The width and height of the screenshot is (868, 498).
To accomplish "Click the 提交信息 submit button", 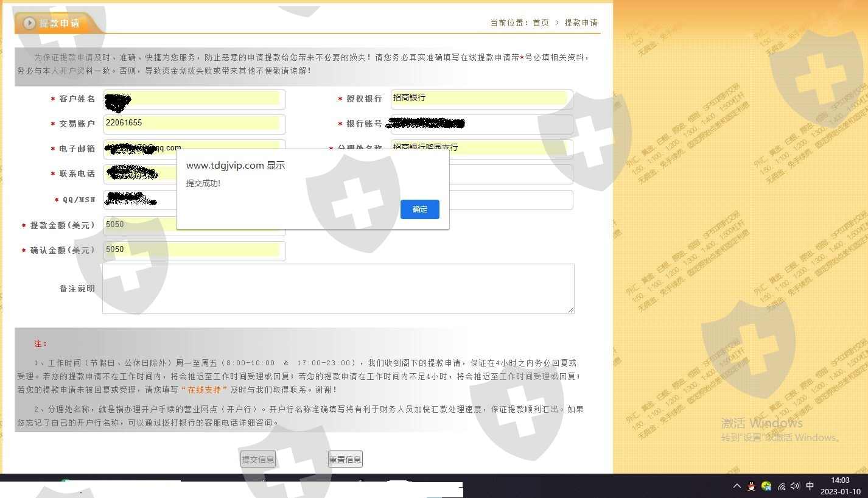I will (x=258, y=460).
